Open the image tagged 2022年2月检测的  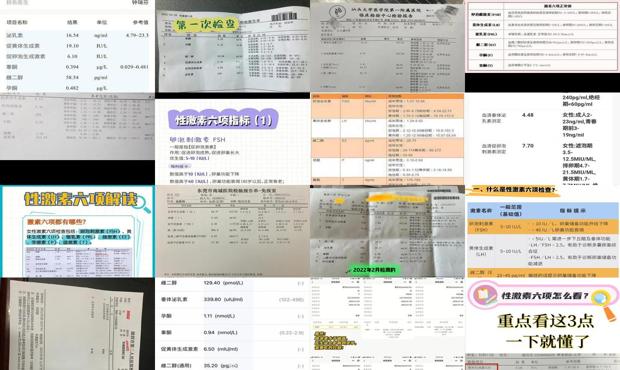point(387,232)
